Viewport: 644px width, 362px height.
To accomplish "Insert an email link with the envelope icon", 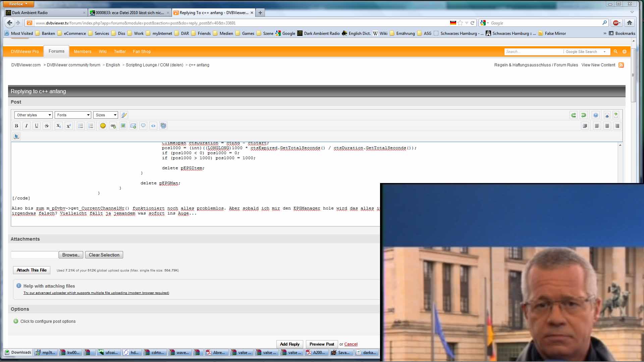I will [133, 126].
